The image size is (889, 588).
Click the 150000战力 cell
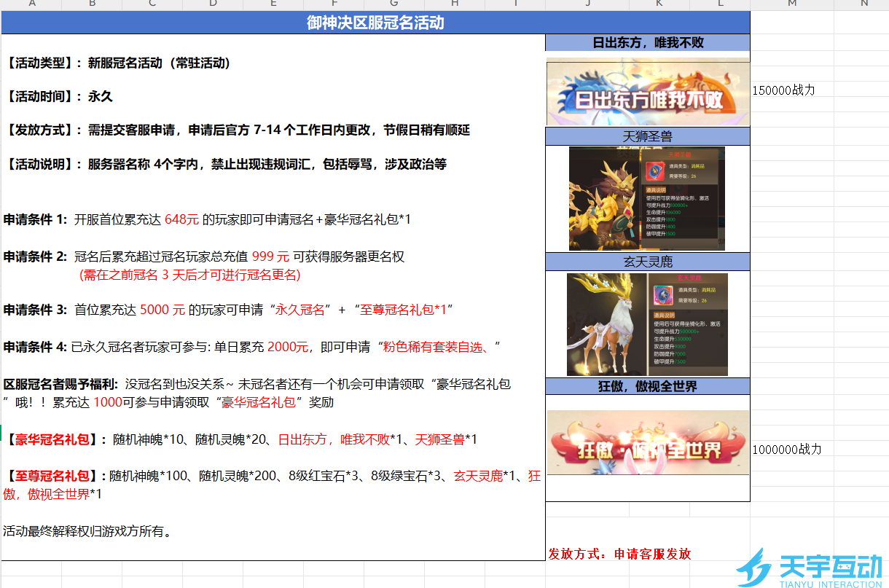(783, 90)
